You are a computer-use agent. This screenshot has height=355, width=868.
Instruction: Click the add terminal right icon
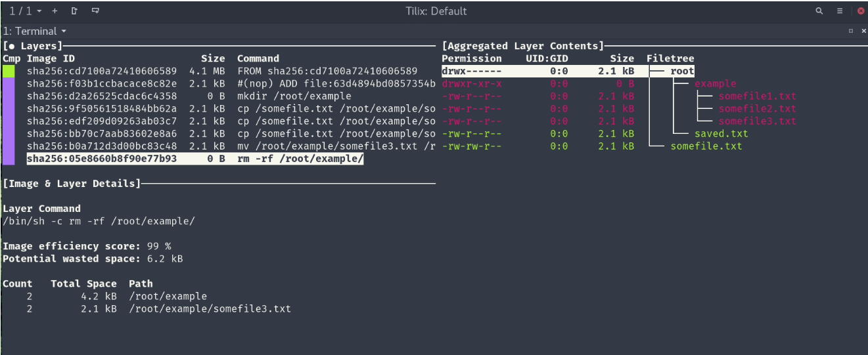coord(74,10)
